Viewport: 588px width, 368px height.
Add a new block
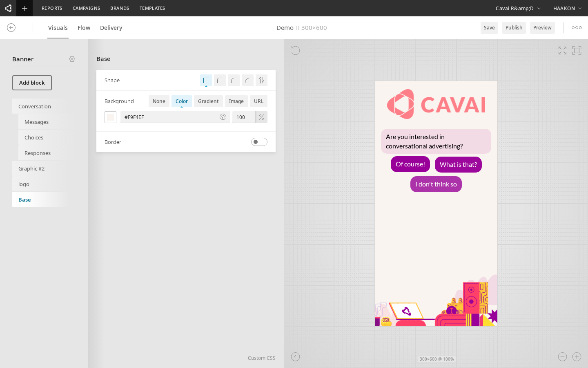[32, 83]
